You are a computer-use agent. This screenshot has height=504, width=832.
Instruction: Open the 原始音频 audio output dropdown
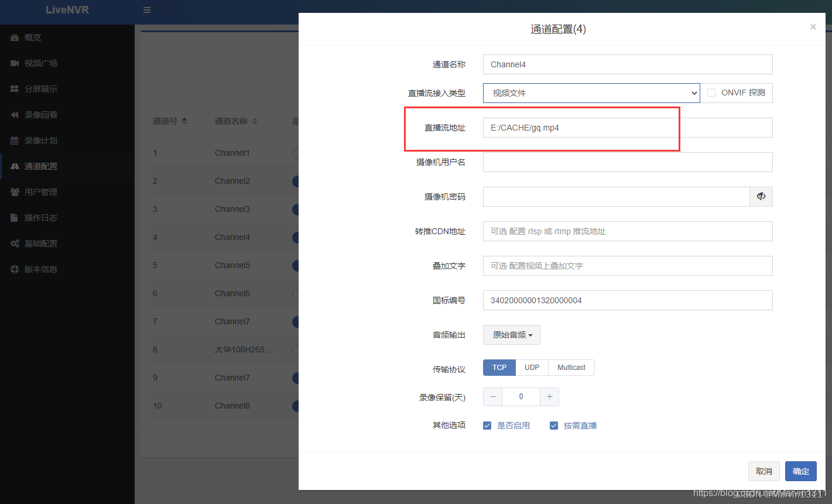coord(512,335)
